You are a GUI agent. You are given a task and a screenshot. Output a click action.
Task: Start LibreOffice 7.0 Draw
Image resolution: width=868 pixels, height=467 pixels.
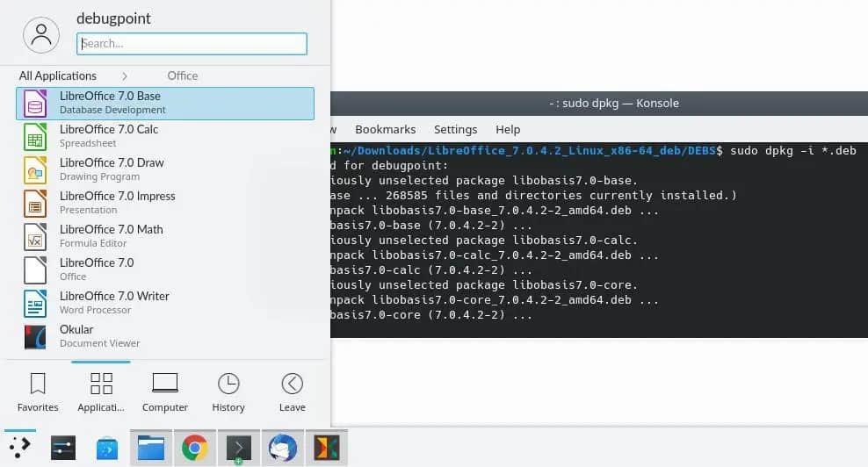[164, 169]
